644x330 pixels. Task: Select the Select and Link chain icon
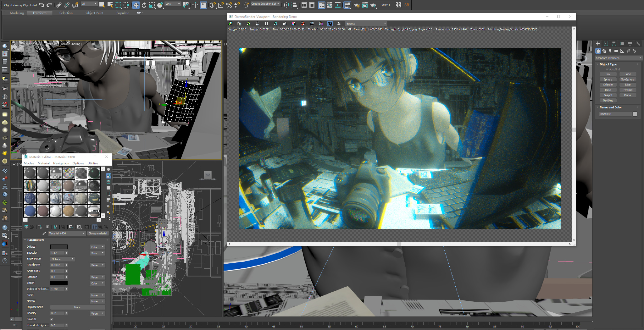59,5
